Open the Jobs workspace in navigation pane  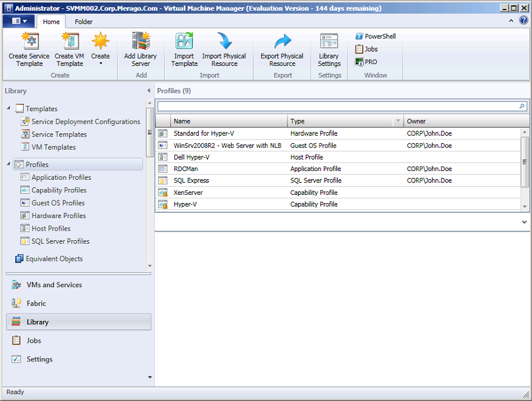[79, 341]
